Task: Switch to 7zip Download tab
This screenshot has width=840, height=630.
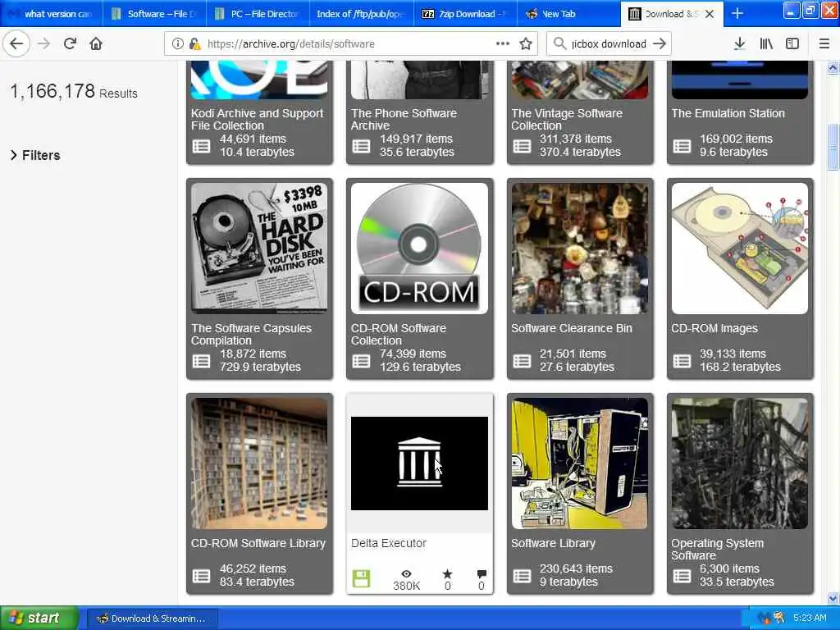Action: [465, 14]
